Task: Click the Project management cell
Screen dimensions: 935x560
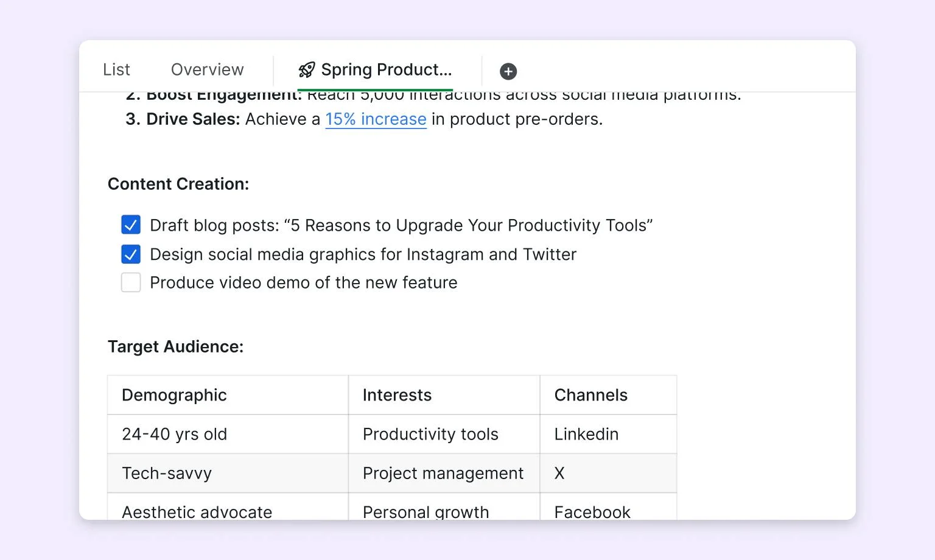Action: click(x=444, y=473)
